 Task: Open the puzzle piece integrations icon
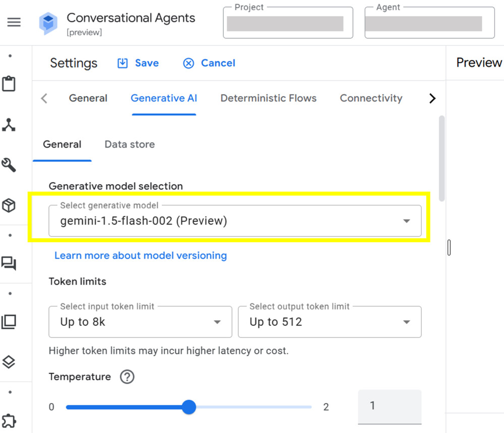[x=9, y=420]
